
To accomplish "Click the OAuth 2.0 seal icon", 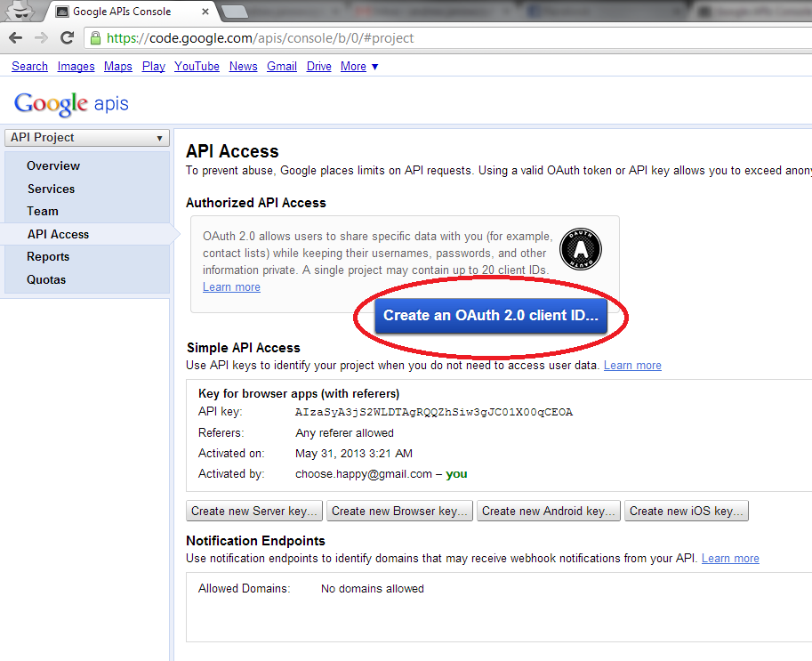I will 580,249.
